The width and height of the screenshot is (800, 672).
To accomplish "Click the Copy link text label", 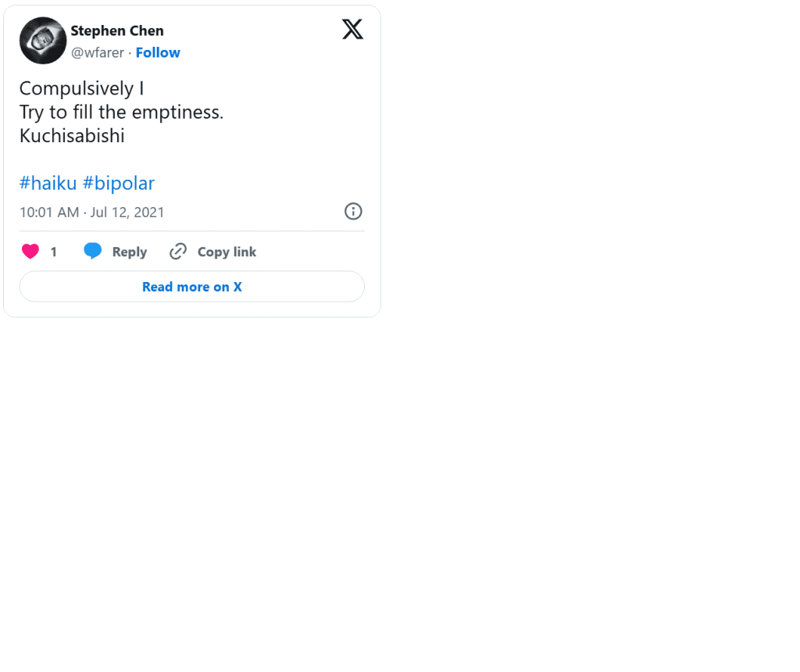I will (227, 252).
